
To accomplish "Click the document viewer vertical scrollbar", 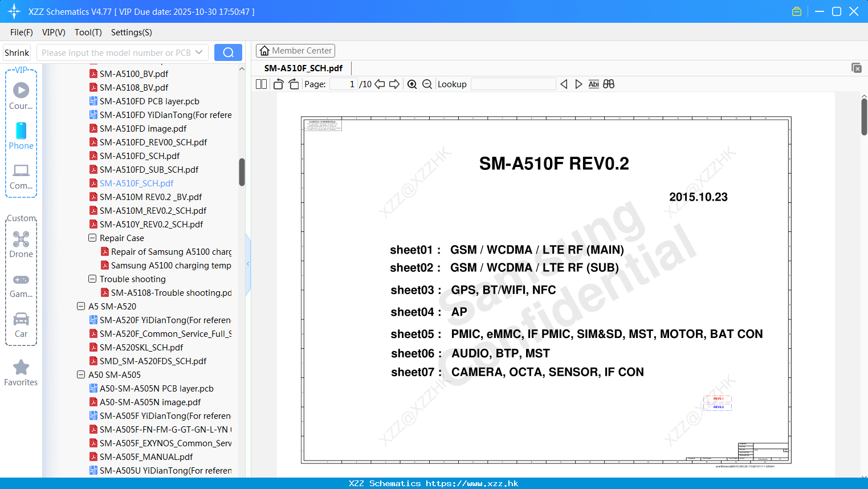I will tap(864, 117).
